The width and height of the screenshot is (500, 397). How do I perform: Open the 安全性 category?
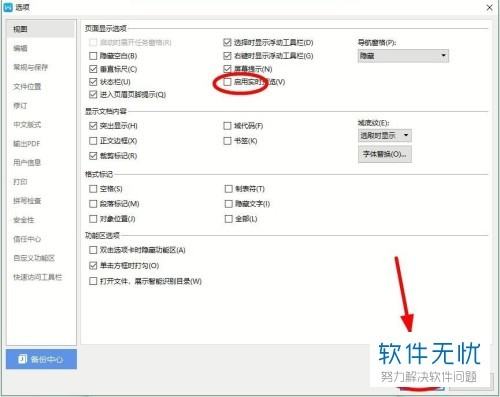(x=24, y=220)
